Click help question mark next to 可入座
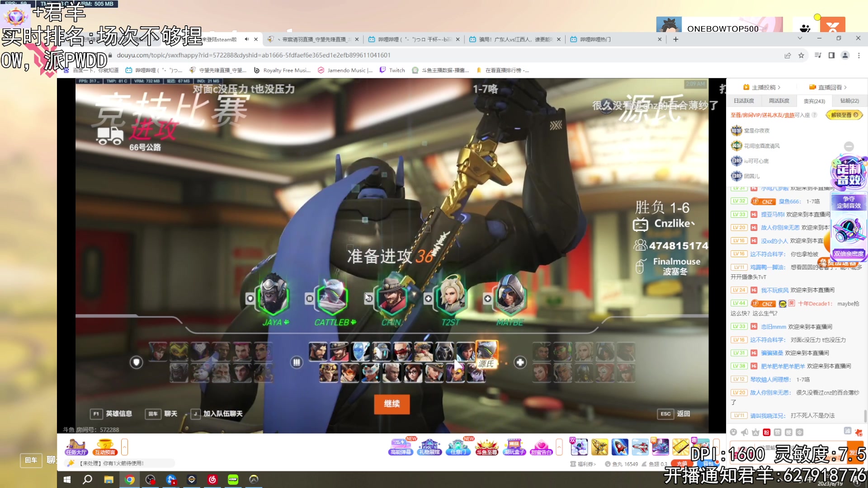The height and width of the screenshot is (488, 868). 814,115
